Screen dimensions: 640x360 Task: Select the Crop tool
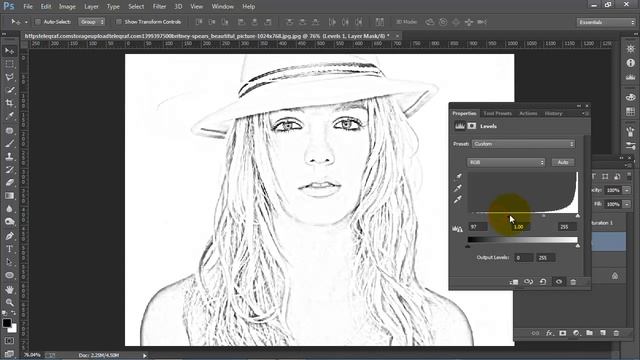click(x=9, y=103)
